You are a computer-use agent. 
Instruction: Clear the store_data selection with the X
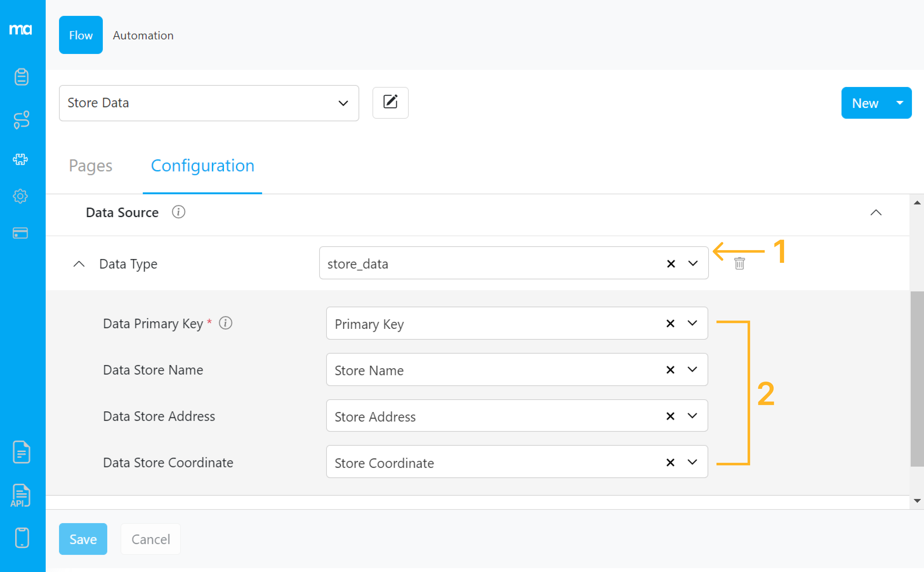[671, 263]
